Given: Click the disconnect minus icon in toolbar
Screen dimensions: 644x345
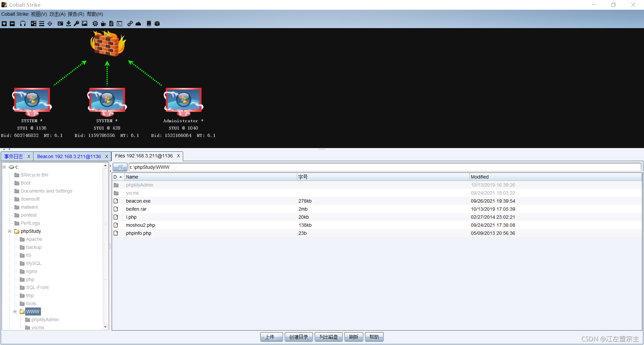Looking at the screenshot, I should (12, 23).
